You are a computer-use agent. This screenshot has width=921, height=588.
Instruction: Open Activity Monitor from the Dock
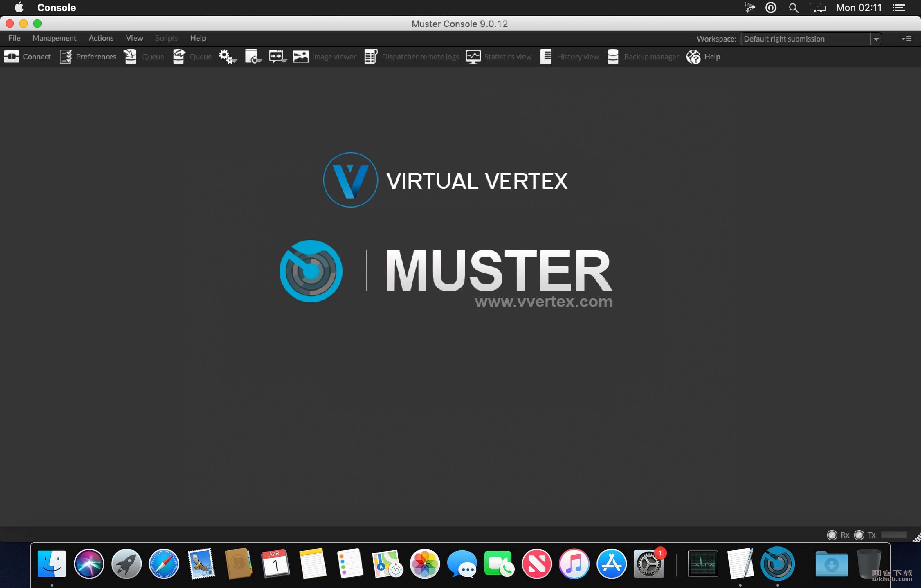(x=703, y=564)
